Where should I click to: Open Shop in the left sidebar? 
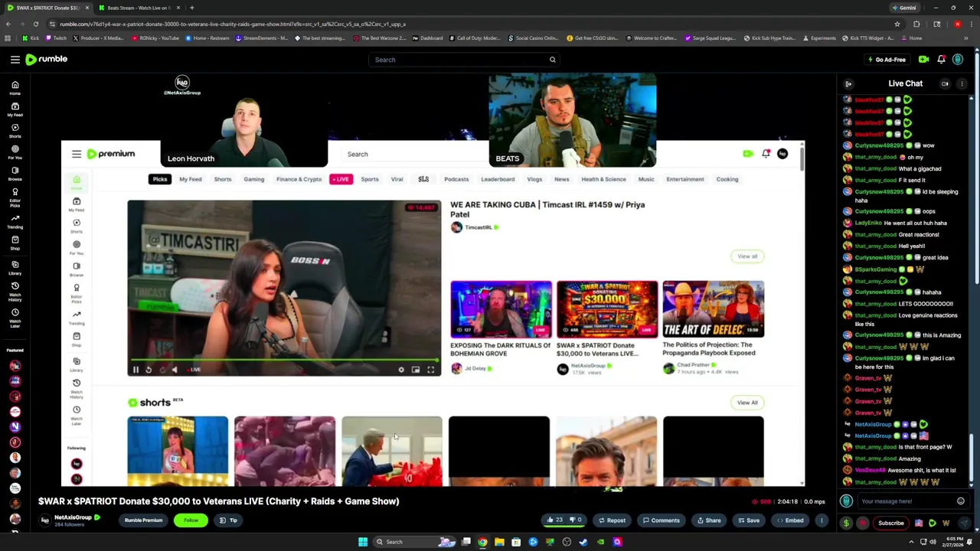click(15, 243)
